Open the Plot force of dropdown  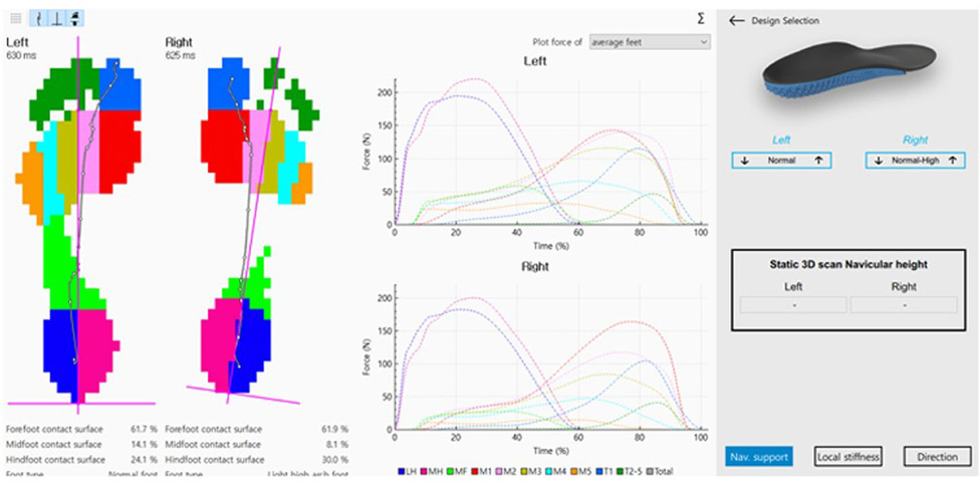[x=649, y=42]
